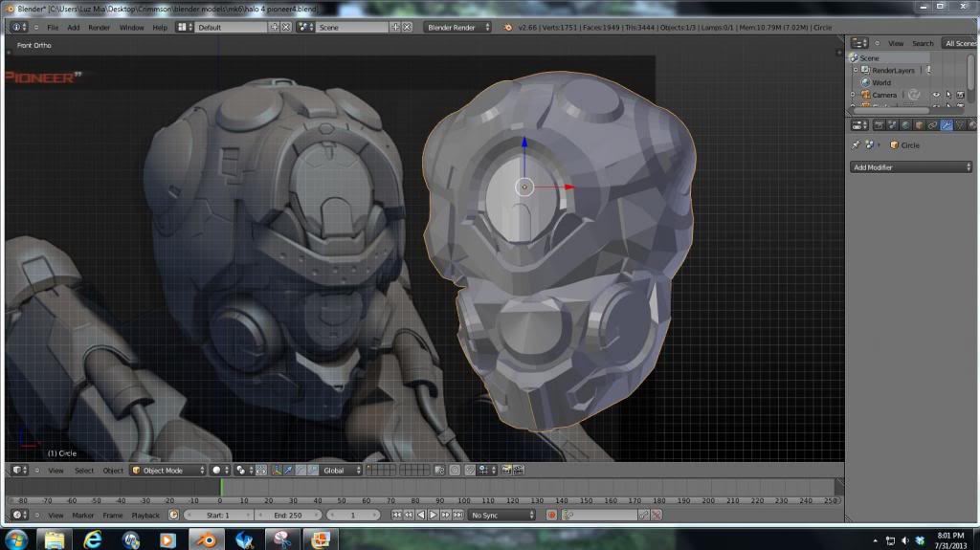Open the Help menu
Screen dimensions: 980x550
point(160,28)
